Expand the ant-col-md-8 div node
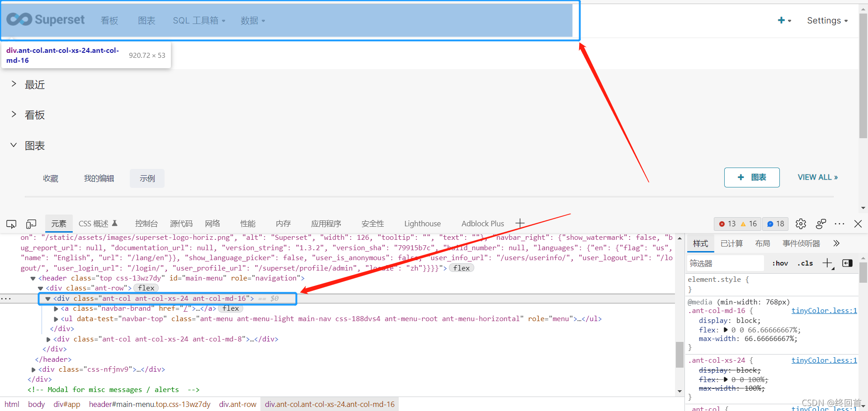Image resolution: width=868 pixels, height=411 pixels. [48, 339]
